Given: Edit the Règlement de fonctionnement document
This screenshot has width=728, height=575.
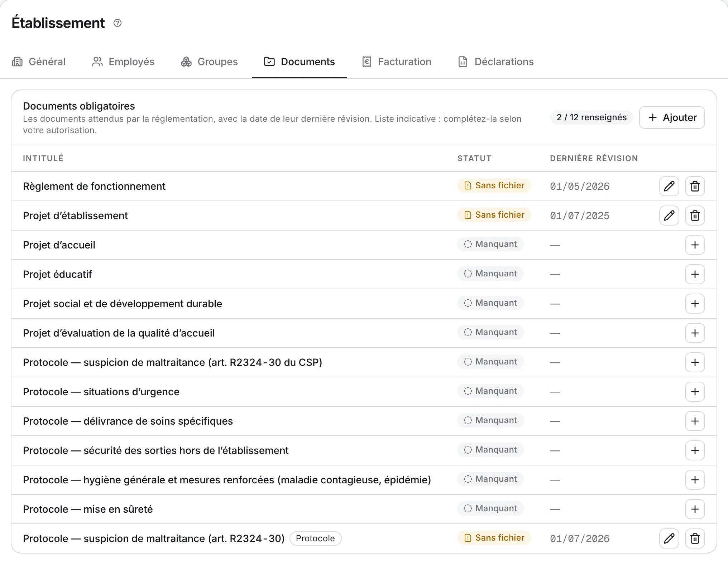Looking at the screenshot, I should click(x=669, y=186).
